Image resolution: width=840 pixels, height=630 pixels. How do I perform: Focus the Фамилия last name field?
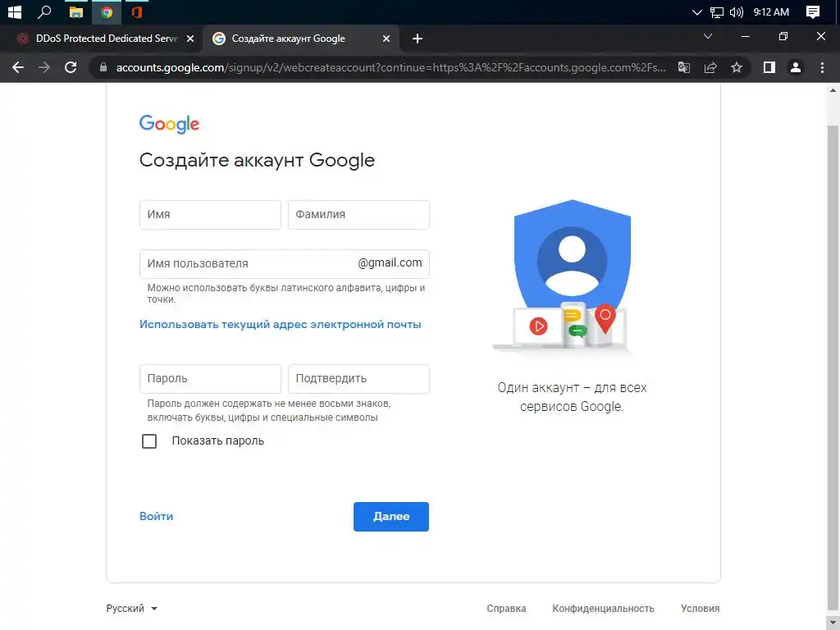pos(358,215)
